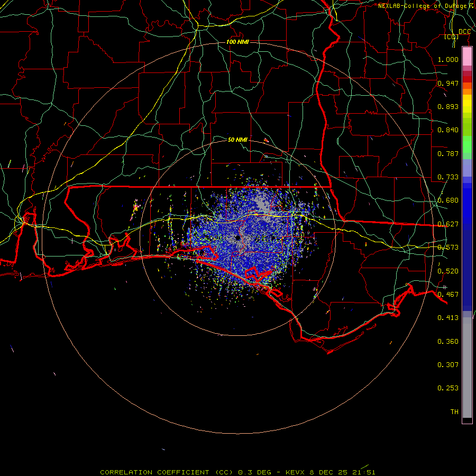Click the [CC] unit label above color bar
476x476 pixels.
[x=452, y=36]
